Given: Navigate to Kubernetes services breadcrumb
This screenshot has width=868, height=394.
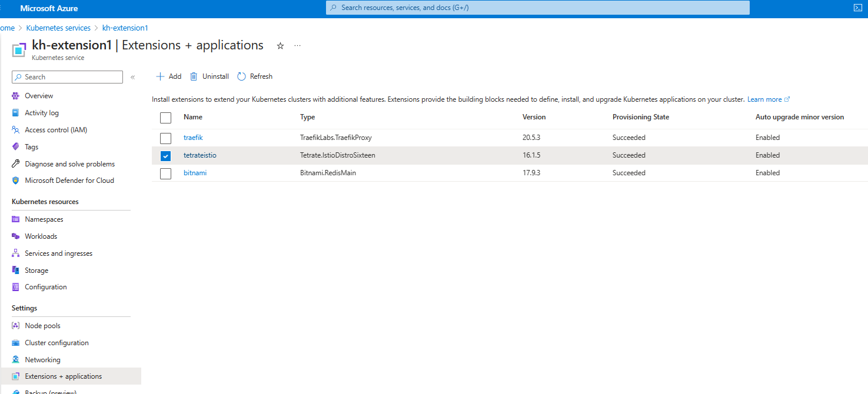Looking at the screenshot, I should (58, 28).
